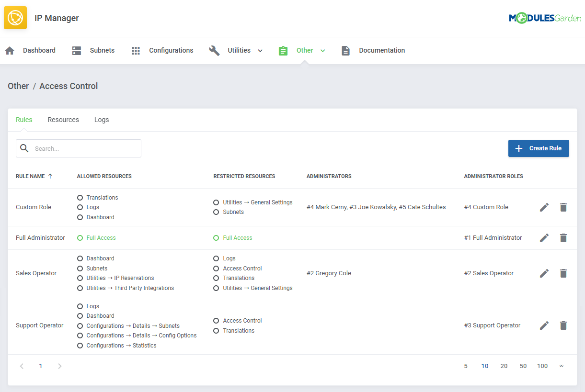The height and width of the screenshot is (392, 585).
Task: Switch to the Logs tab
Action: (x=102, y=120)
